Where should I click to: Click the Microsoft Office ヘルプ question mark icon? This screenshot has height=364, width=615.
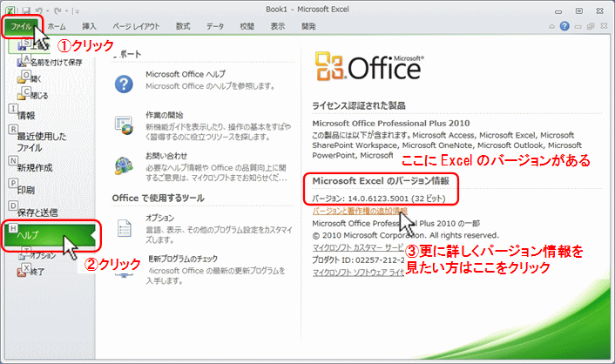(124, 84)
